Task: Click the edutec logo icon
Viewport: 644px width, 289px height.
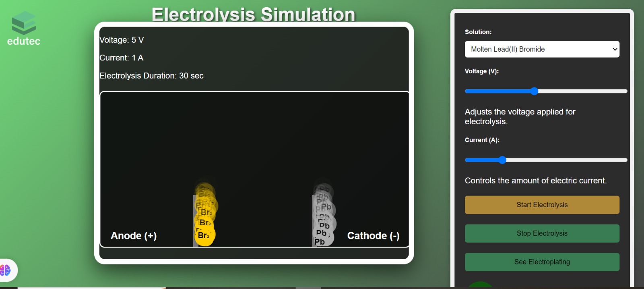Action: point(24,23)
